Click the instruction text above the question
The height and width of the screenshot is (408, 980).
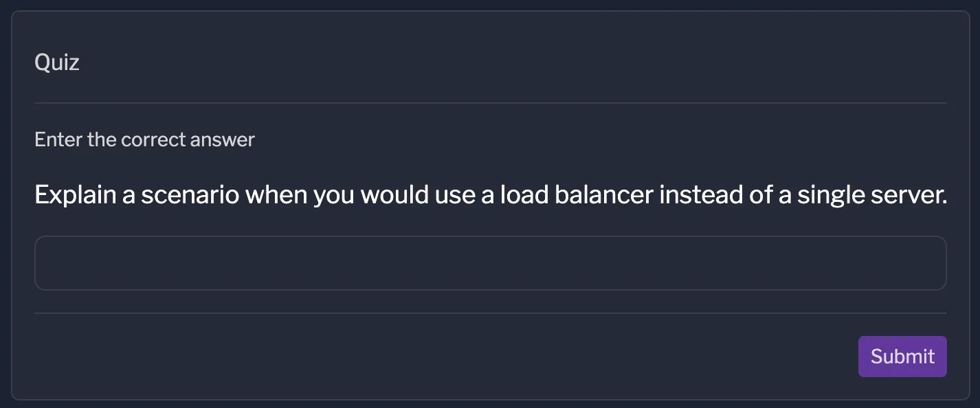pyautogui.click(x=144, y=139)
